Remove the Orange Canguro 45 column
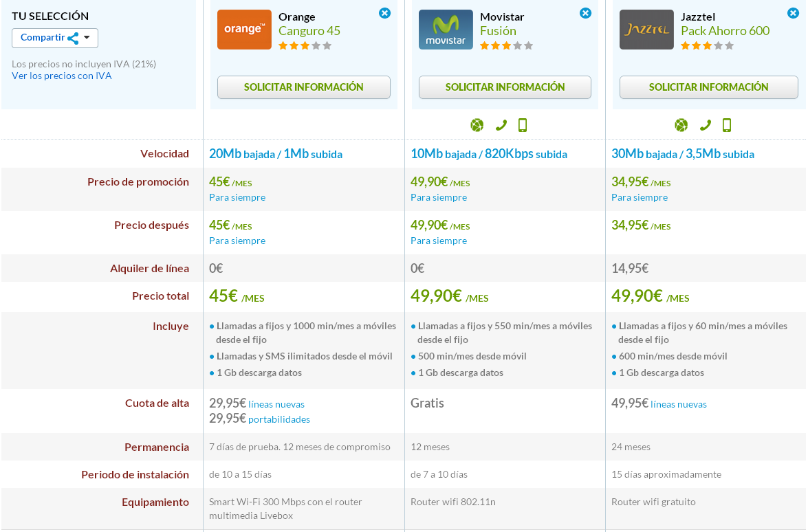This screenshot has width=808, height=532. [x=384, y=13]
